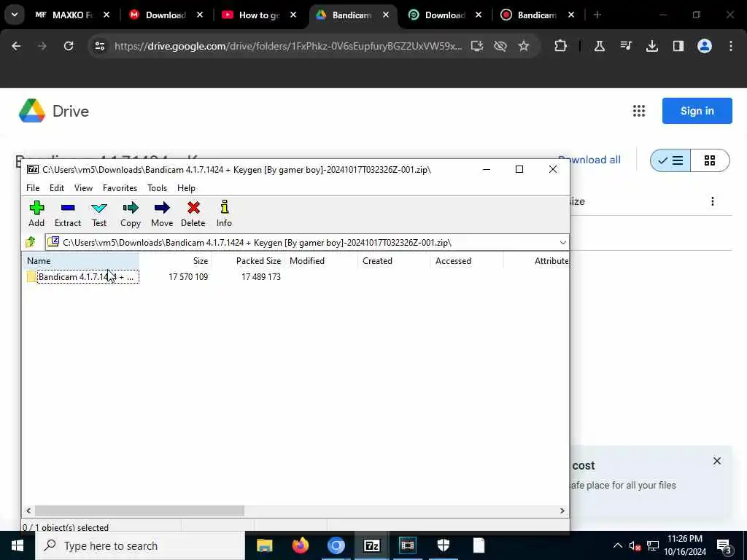747x560 pixels.
Task: Click the tracking protection eye icon
Action: coord(500,46)
